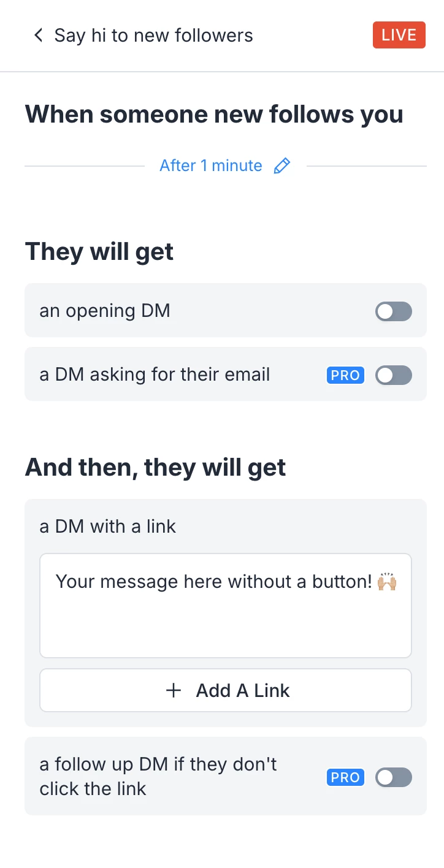Select the 'Say hi to new followers' title
The height and width of the screenshot is (868, 444).
[153, 36]
